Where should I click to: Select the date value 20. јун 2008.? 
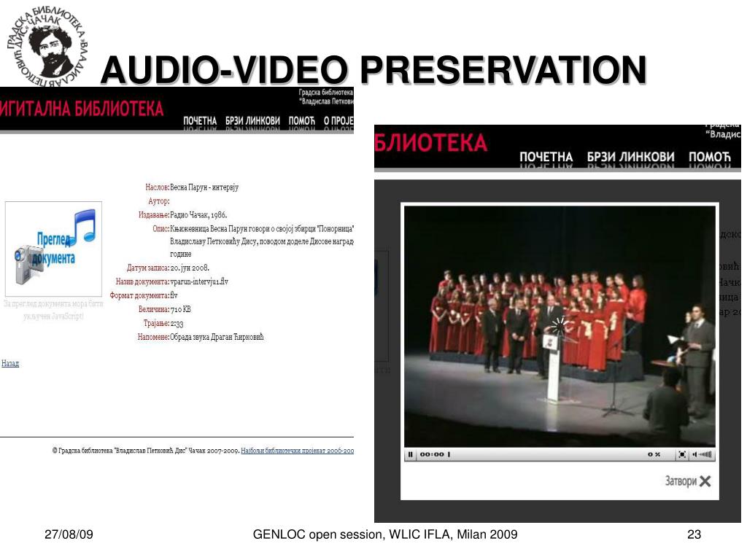(x=190, y=268)
